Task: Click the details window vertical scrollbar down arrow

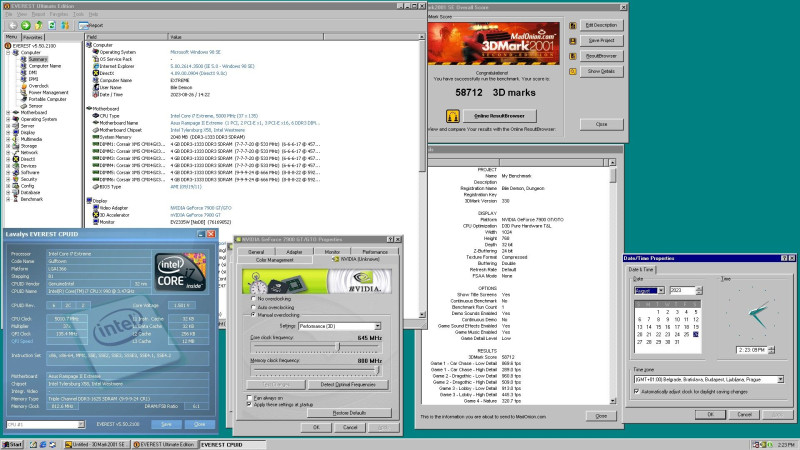Action: click(613, 402)
